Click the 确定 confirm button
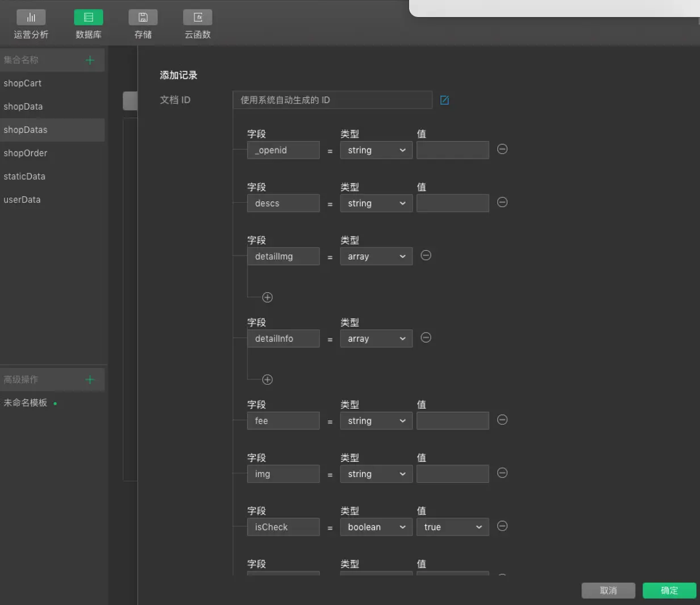Image resolution: width=700 pixels, height=605 pixels. pos(669,591)
